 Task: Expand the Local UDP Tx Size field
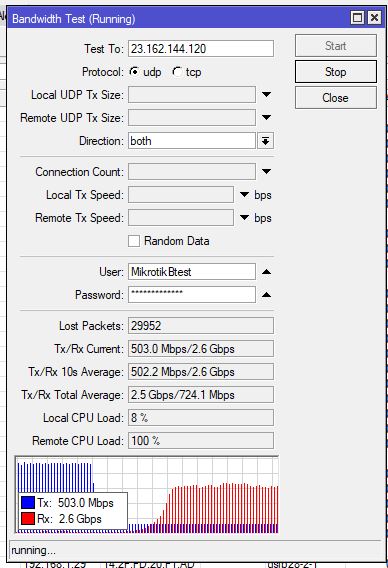pyautogui.click(x=266, y=95)
